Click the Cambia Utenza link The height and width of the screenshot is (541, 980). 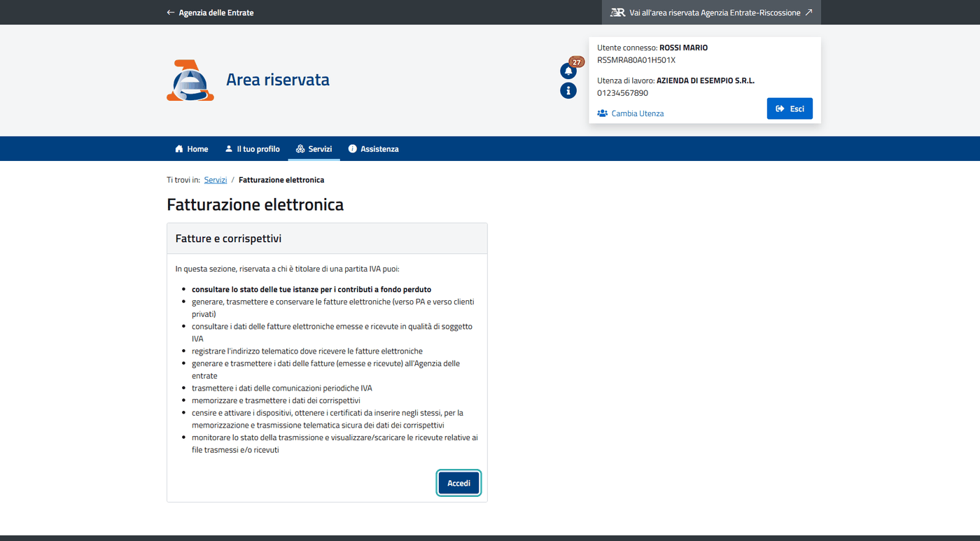click(631, 113)
